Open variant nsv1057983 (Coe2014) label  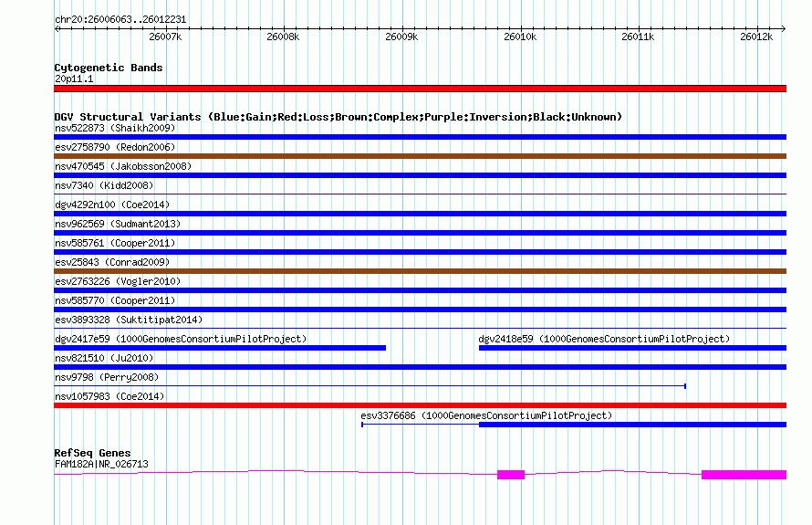click(x=109, y=396)
